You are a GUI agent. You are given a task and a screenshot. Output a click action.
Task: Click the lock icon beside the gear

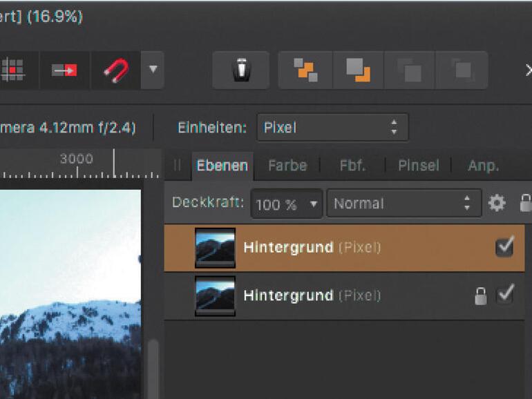pyautogui.click(x=526, y=203)
